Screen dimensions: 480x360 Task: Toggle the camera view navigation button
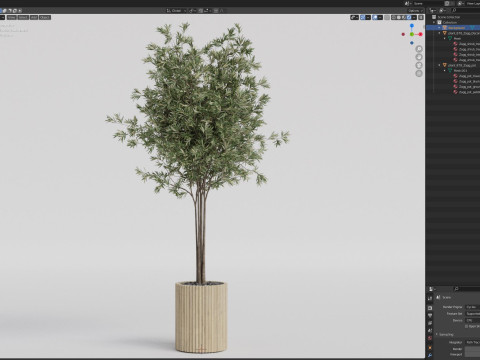[x=419, y=65]
